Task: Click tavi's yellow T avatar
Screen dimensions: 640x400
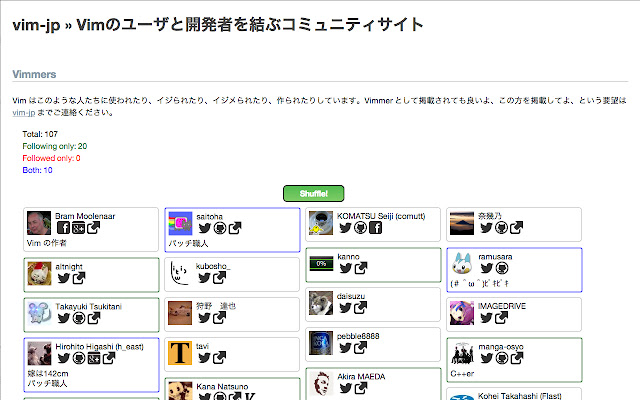Action: pyautogui.click(x=179, y=353)
